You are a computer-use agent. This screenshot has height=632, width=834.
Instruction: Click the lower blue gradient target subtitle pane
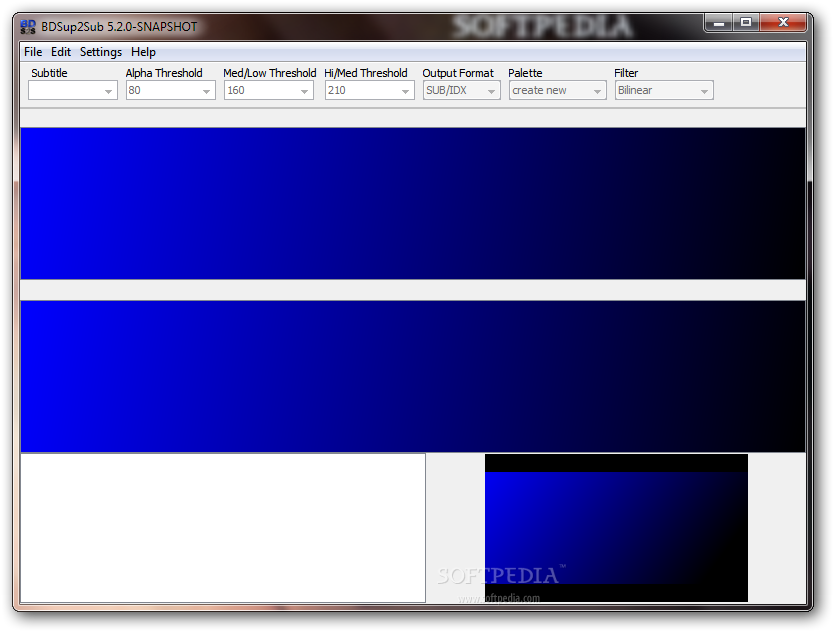tap(413, 376)
